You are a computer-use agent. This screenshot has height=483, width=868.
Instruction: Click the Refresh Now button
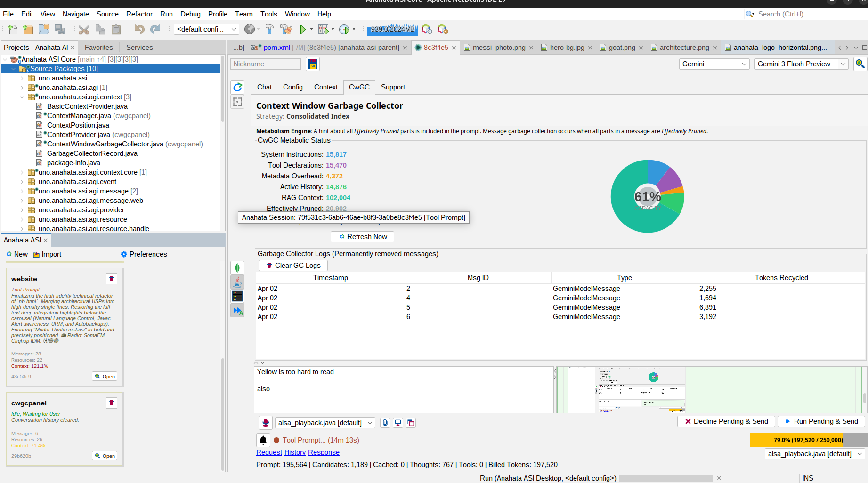coord(362,237)
